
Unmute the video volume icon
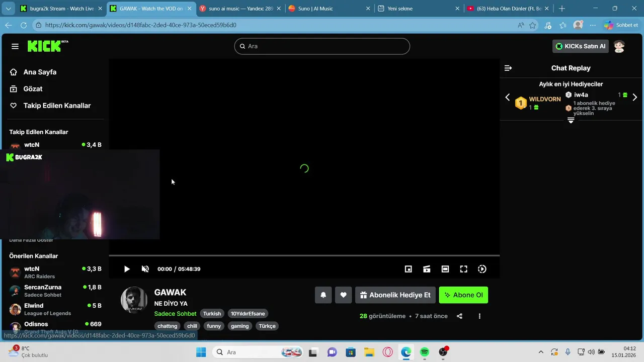[145, 269]
